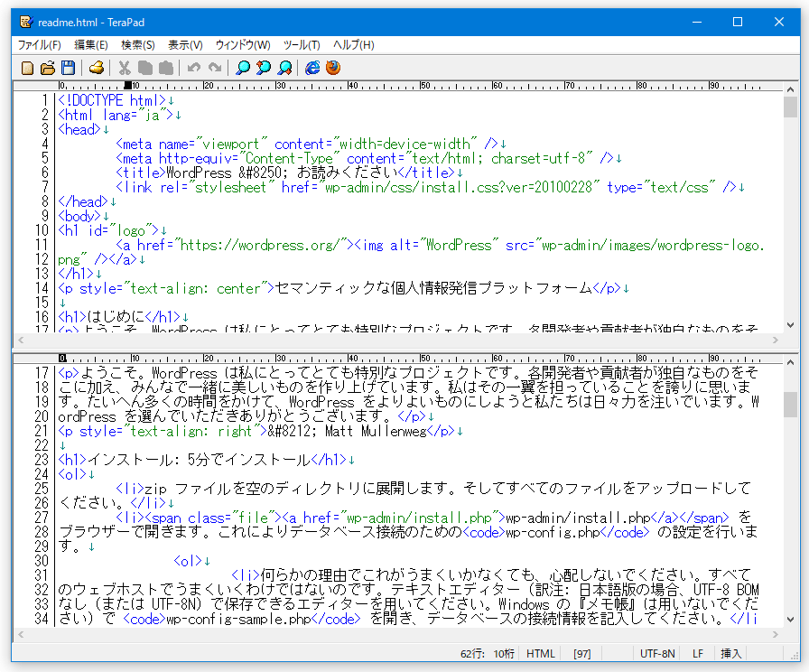
Task: Click the Redo arrow icon
Action: tap(215, 68)
